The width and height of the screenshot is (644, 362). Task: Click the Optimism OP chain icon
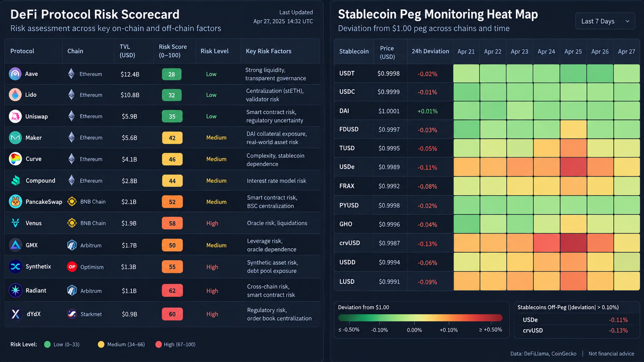72,267
